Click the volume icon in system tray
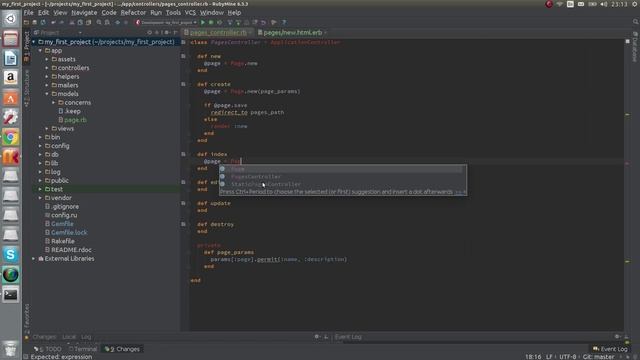Viewport: 640px width, 360px height. click(x=604, y=4)
